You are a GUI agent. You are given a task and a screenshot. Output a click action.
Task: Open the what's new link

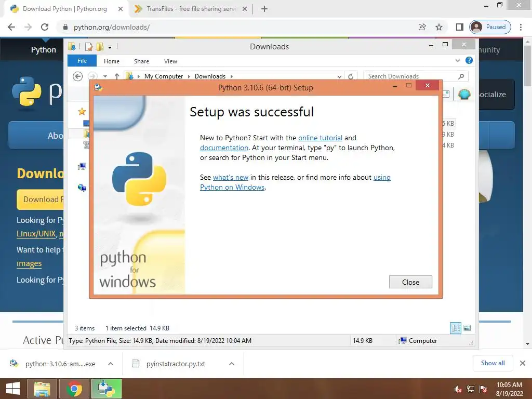(x=230, y=177)
